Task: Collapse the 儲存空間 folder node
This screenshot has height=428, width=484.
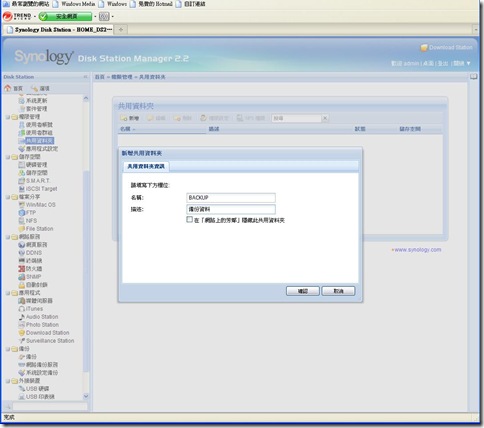Action: [x=8, y=157]
